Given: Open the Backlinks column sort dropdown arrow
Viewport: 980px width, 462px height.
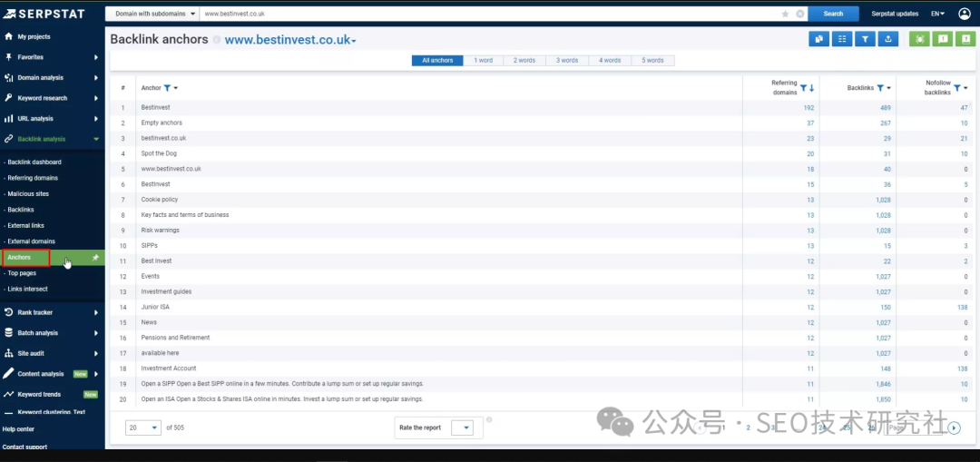Looking at the screenshot, I should tap(888, 88).
